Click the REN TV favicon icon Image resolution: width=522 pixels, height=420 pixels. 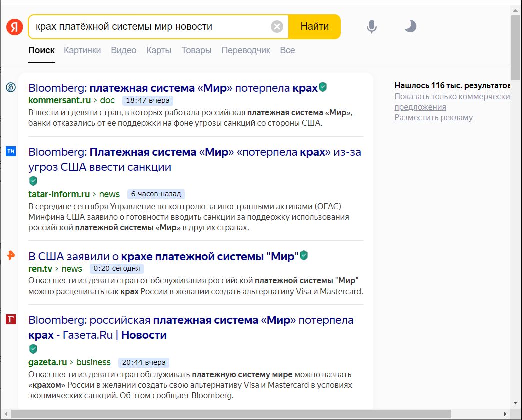click(10, 256)
